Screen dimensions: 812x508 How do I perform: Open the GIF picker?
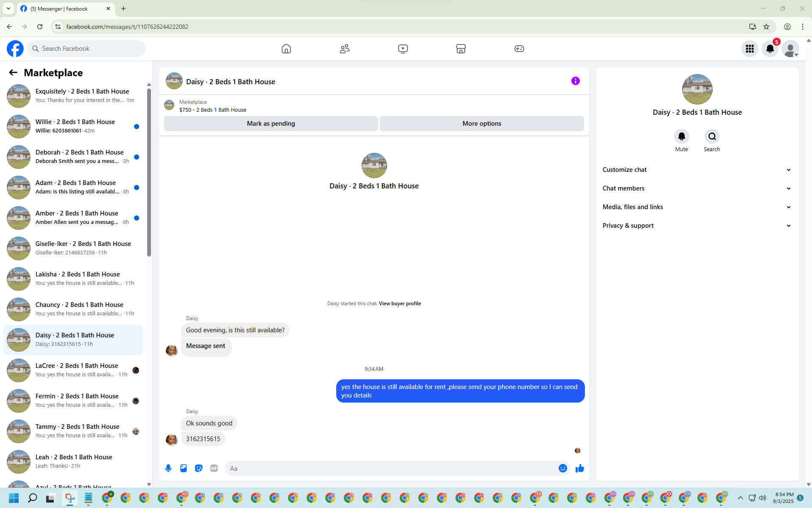(x=214, y=468)
